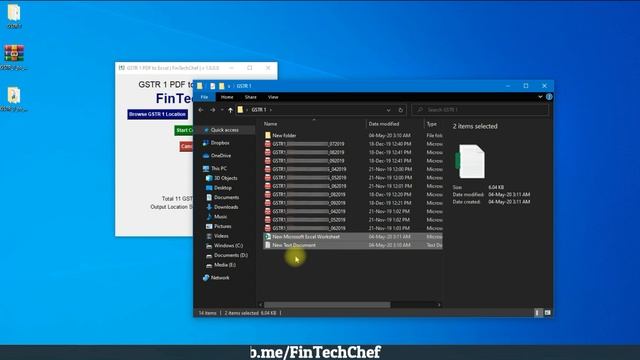640x360 pixels.
Task: Sort by Date modified column header
Action: 384,124
